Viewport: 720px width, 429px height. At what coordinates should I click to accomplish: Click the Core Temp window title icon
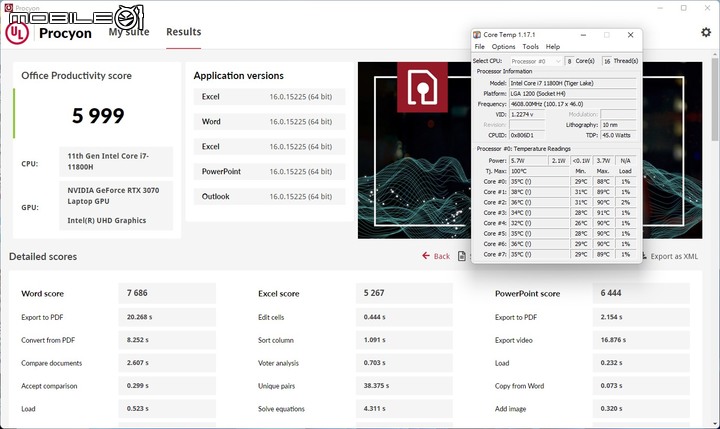(477, 35)
